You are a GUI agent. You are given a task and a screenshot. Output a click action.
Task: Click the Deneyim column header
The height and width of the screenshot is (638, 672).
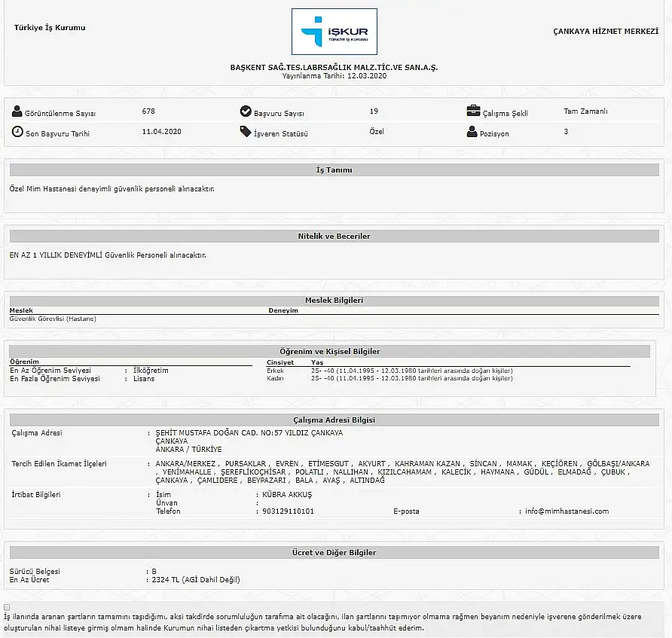[283, 310]
